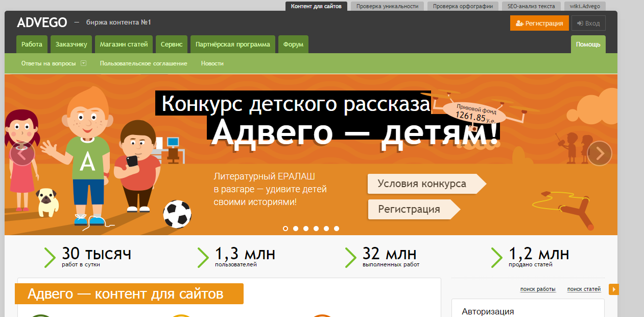Click green chevron beside 32 млн
Image resolution: width=644 pixels, height=317 pixels.
350,257
